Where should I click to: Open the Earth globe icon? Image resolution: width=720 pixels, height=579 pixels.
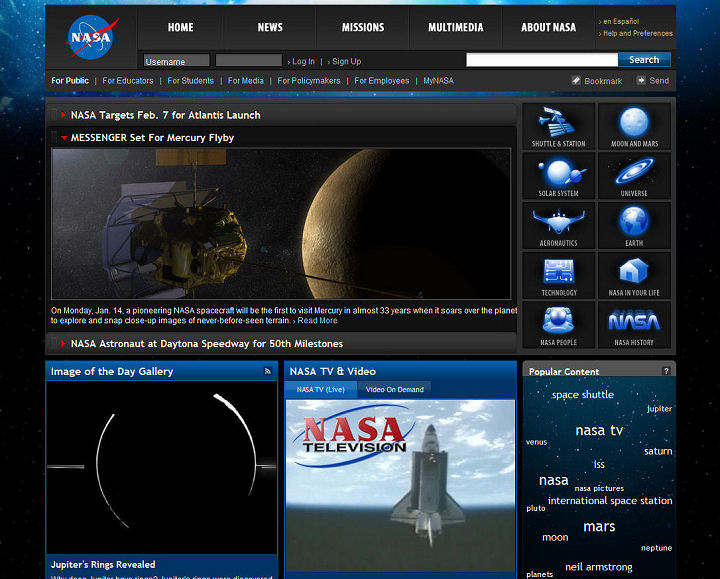(634, 226)
